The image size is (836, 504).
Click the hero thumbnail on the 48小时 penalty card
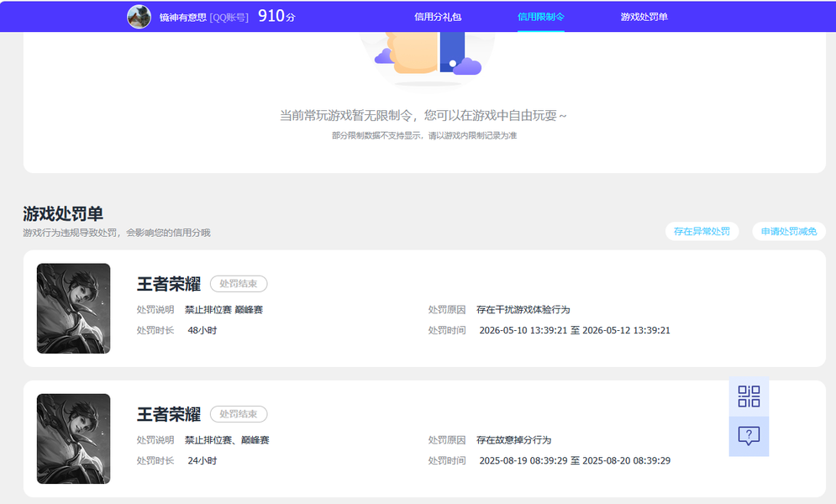click(74, 308)
